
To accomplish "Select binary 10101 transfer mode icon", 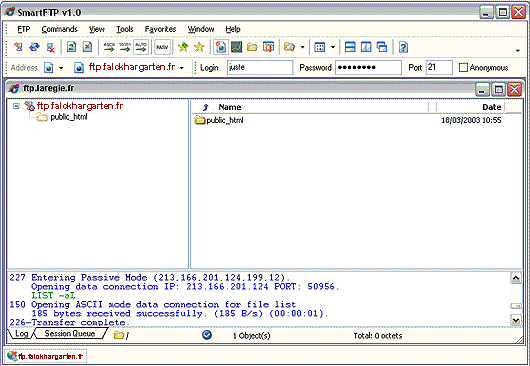I will 125,47.
